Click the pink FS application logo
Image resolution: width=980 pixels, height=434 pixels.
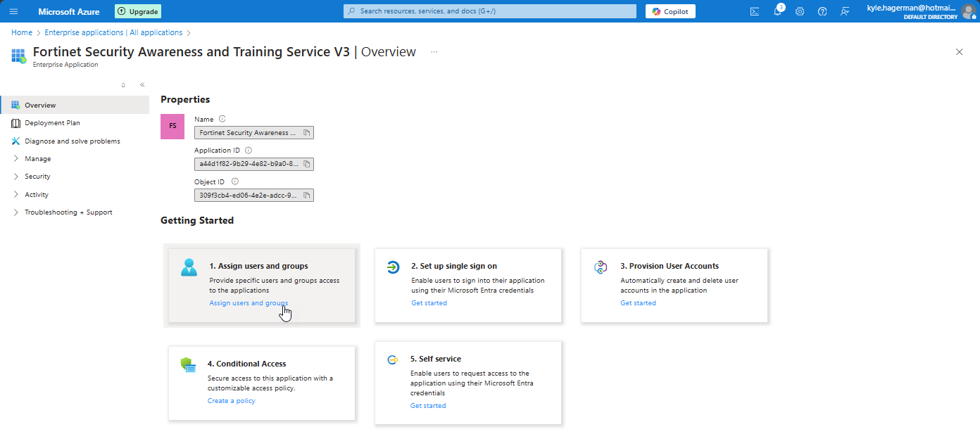click(172, 127)
